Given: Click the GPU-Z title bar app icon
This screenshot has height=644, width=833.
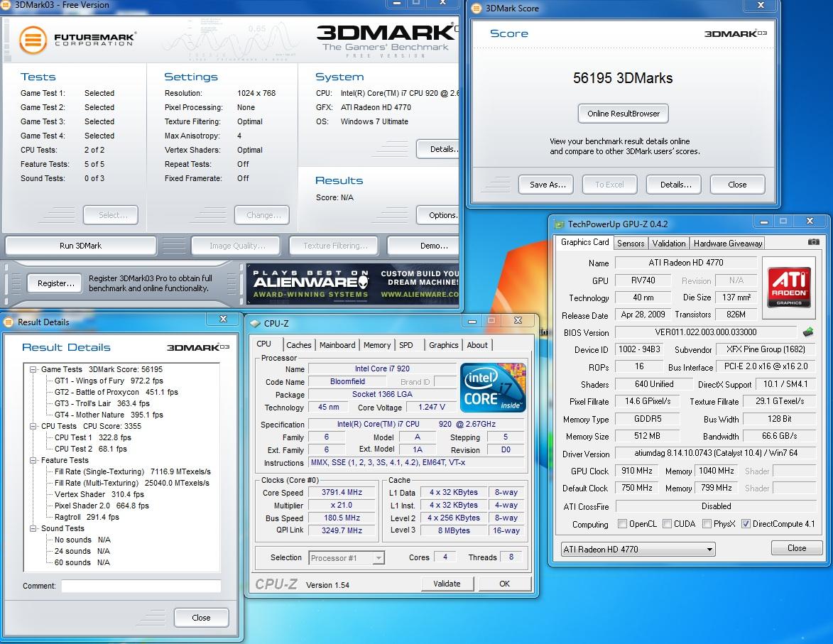Looking at the screenshot, I should click(559, 224).
